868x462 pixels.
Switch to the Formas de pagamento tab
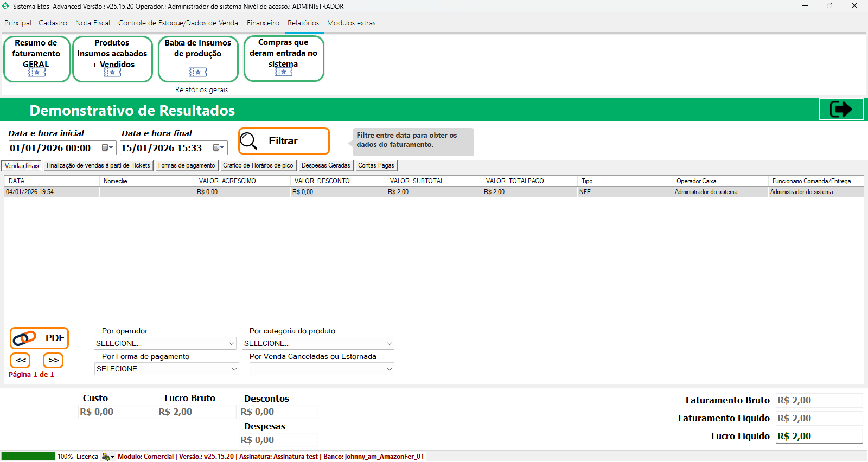187,165
